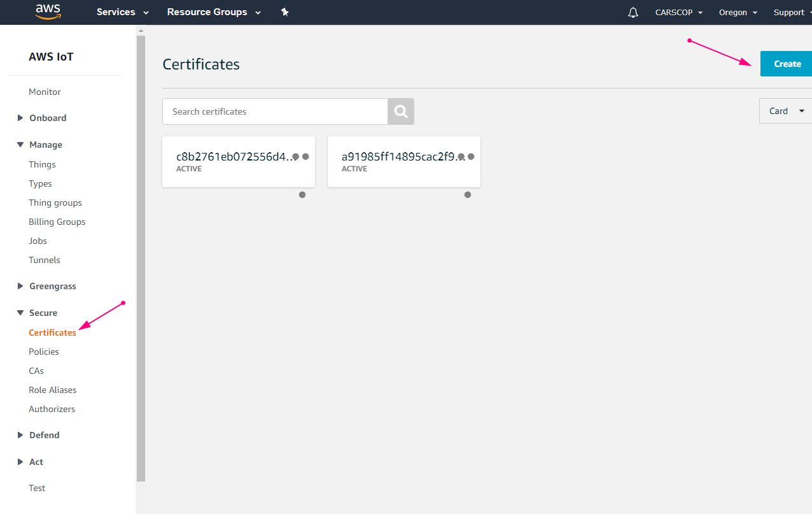812x514 pixels.
Task: Click the sidebar scrollbar up arrow
Action: point(141,30)
